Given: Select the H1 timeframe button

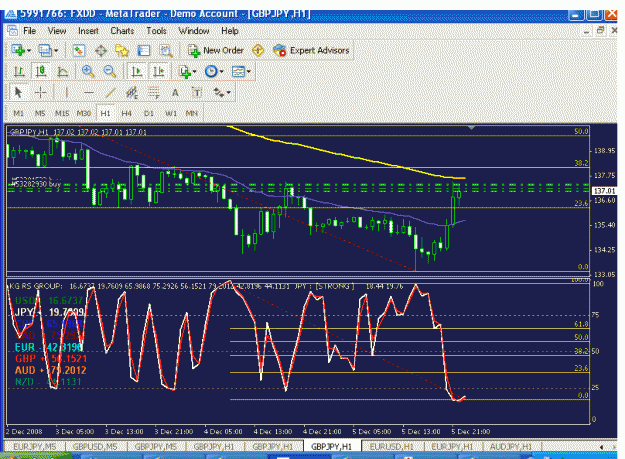Looking at the screenshot, I should click(105, 114).
